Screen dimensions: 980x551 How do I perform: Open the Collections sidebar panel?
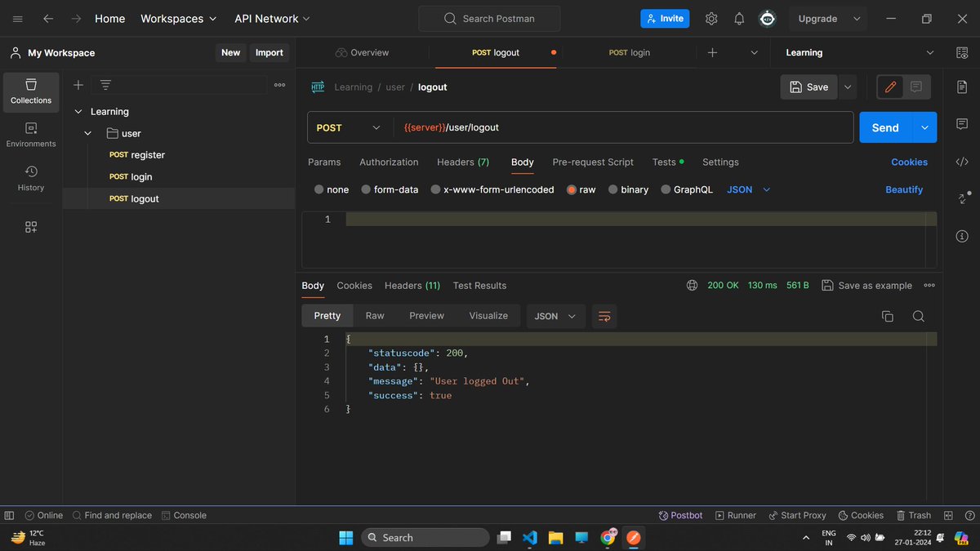tap(31, 91)
